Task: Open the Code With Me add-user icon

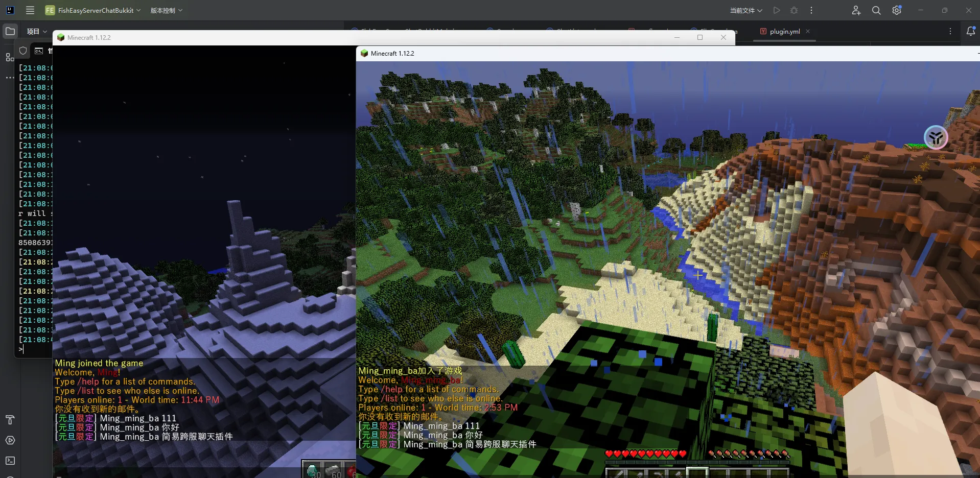Action: point(856,10)
